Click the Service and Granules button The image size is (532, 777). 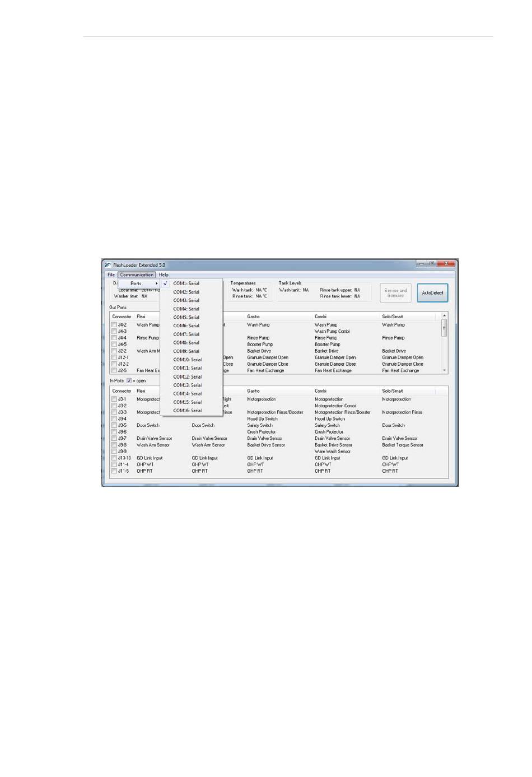tap(395, 293)
